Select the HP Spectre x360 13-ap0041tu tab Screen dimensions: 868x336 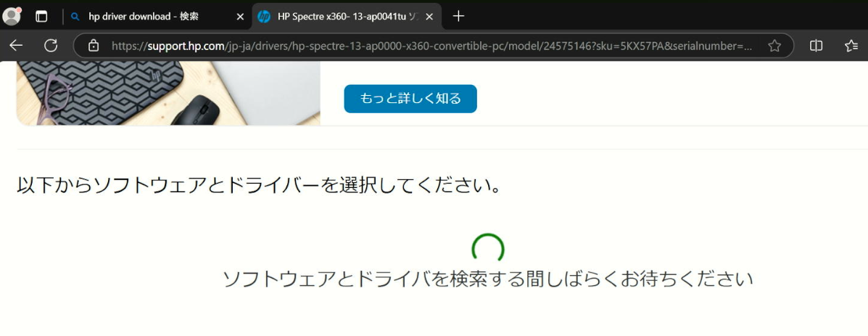click(347, 17)
